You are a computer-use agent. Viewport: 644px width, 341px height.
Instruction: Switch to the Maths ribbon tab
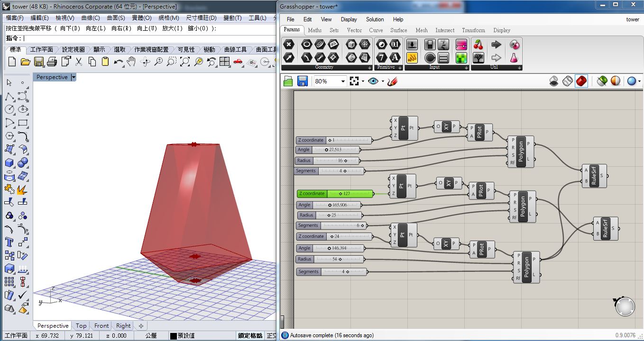click(x=314, y=30)
